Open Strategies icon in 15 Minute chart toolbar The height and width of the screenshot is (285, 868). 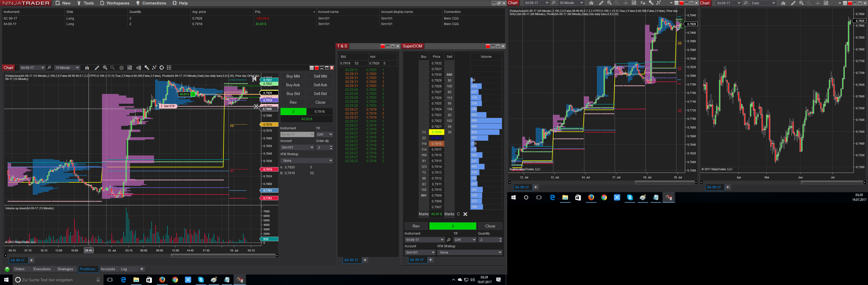(x=154, y=68)
